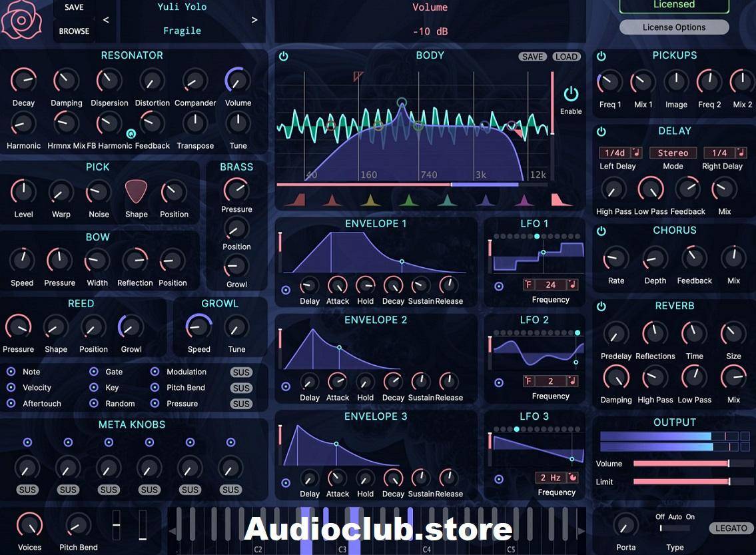Click the Gate modulation source icon
This screenshot has width=756, height=555.
(94, 372)
